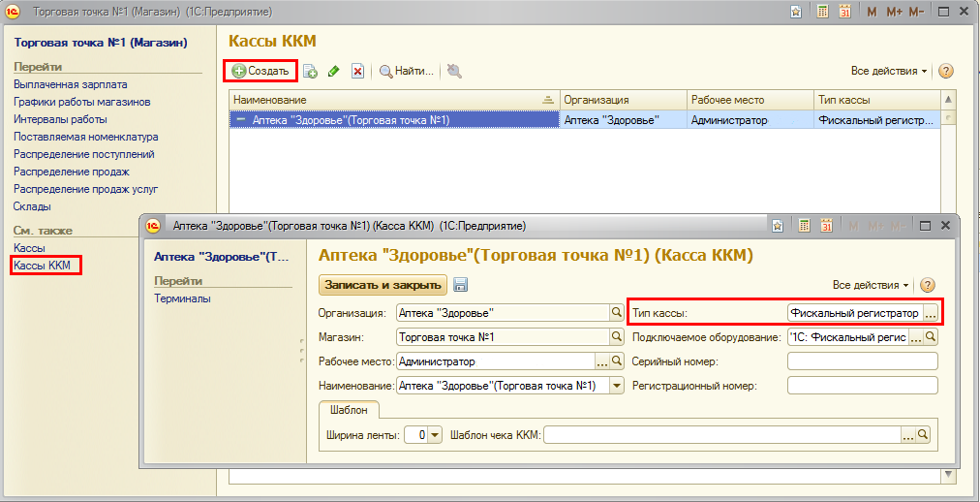Open the Найти search tool
The image size is (980, 502).
point(406,71)
